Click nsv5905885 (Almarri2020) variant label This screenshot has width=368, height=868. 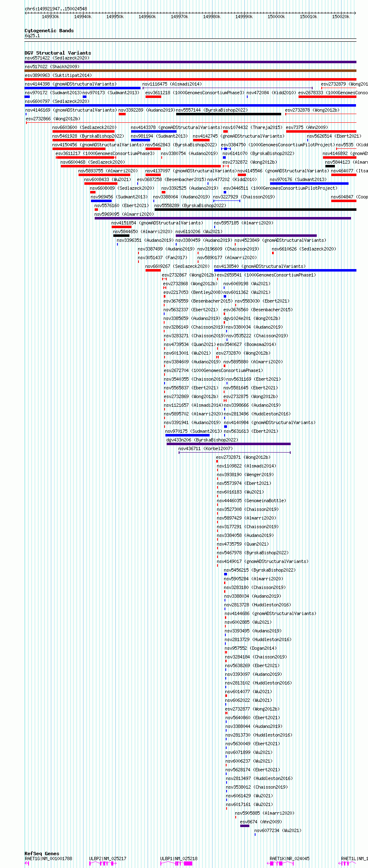tap(265, 813)
